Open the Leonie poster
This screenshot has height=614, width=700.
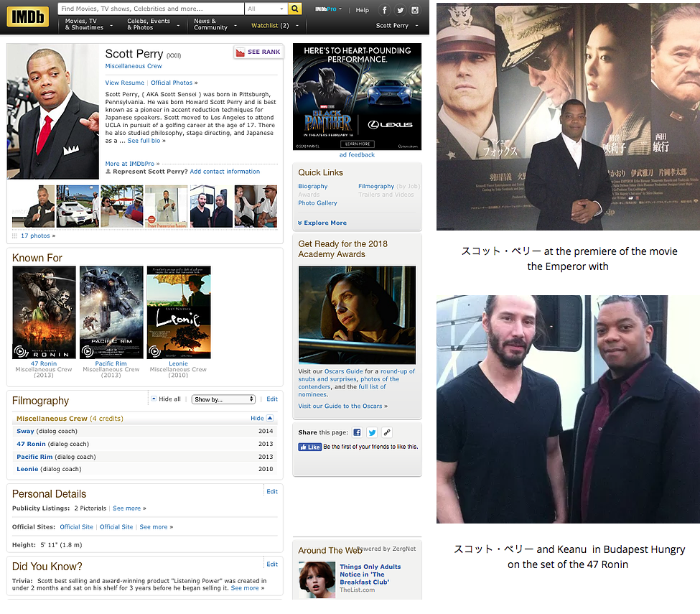(179, 312)
